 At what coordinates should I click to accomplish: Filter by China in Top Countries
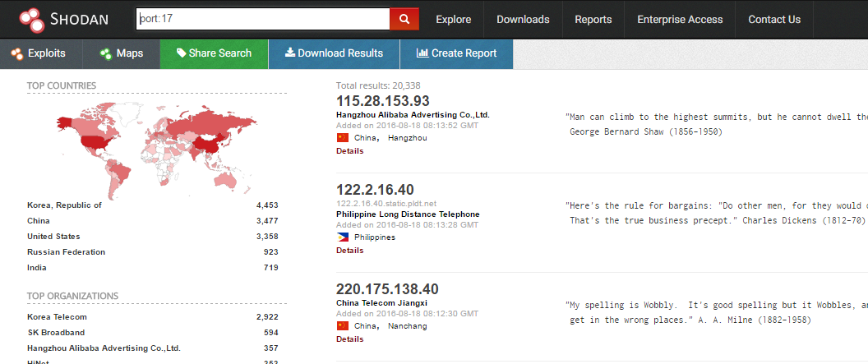38,221
